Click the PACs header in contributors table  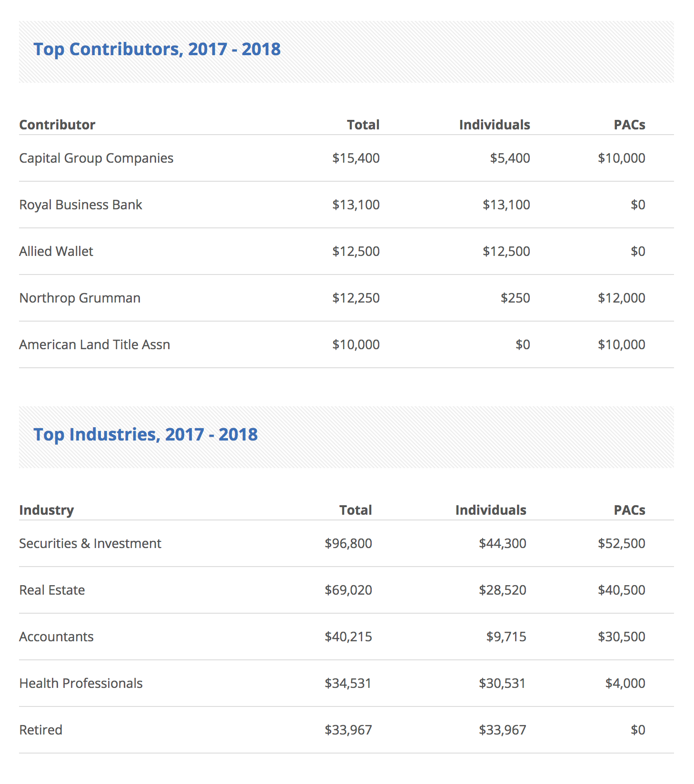point(629,125)
